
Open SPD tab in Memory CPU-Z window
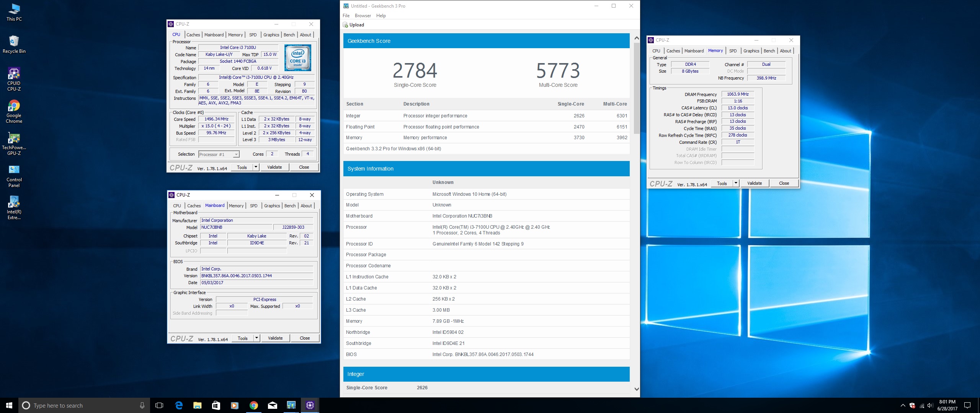point(733,51)
